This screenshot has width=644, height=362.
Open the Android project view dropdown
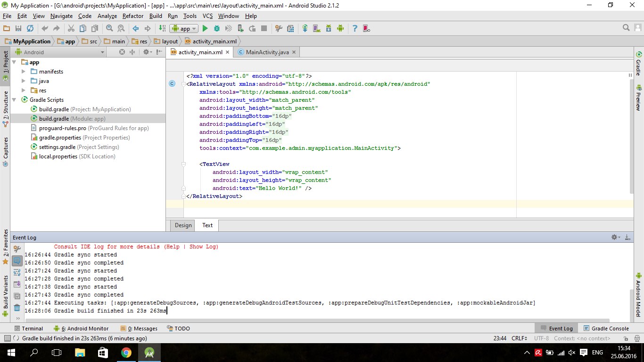click(x=59, y=52)
